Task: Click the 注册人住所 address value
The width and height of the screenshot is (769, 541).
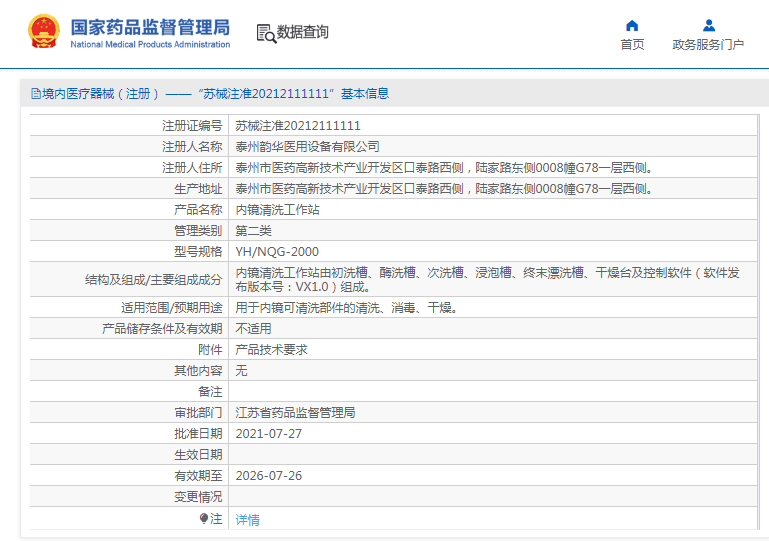Action: pyautogui.click(x=444, y=168)
